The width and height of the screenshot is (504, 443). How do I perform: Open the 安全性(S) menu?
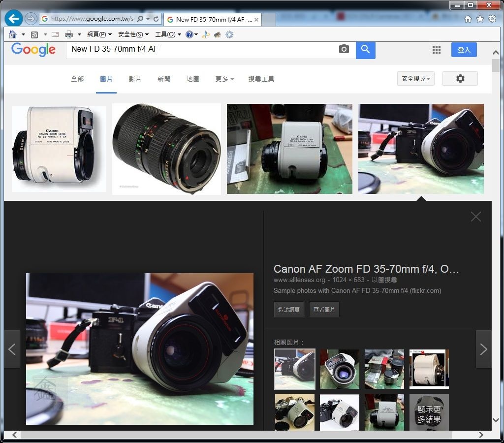click(133, 34)
